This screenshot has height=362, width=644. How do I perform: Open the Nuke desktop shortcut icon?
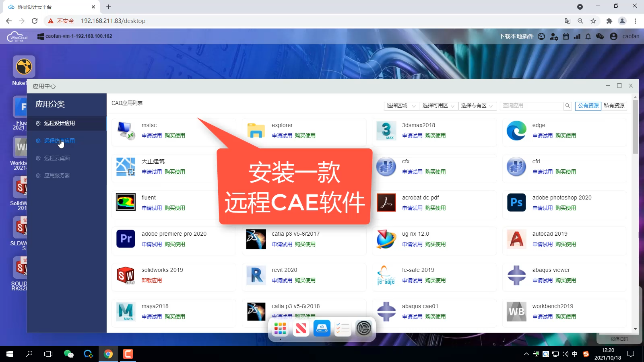24,67
